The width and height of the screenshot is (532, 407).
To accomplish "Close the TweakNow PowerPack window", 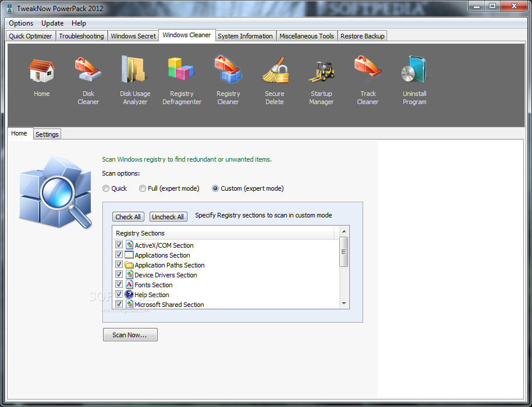I will [x=514, y=6].
